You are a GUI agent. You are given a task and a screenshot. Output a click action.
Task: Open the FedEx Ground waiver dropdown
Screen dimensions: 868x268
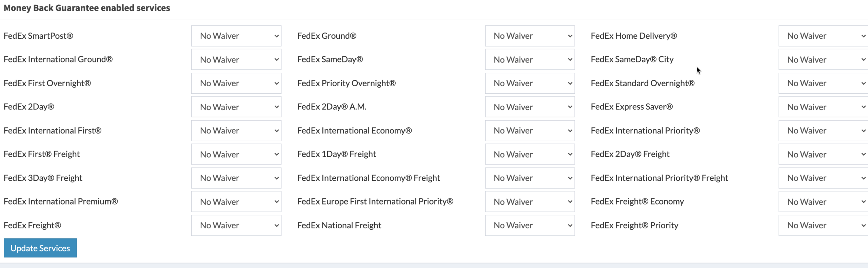(530, 36)
